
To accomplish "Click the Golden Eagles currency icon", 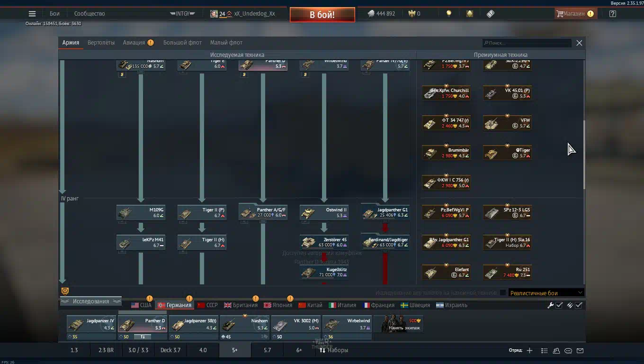I will click(x=412, y=14).
